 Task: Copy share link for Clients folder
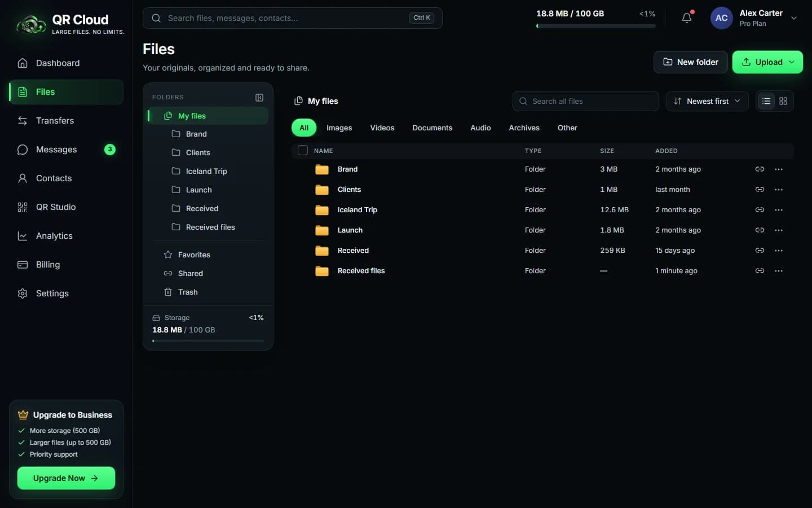coord(760,190)
